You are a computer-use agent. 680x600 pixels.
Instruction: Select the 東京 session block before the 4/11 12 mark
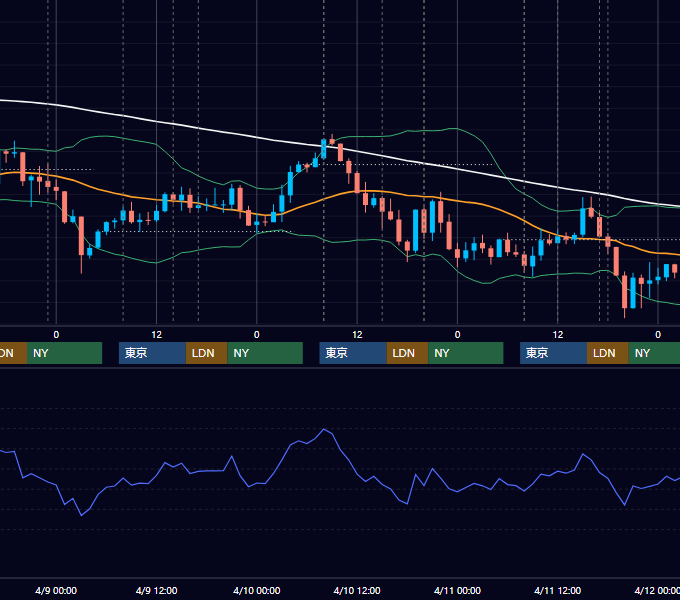click(x=553, y=353)
